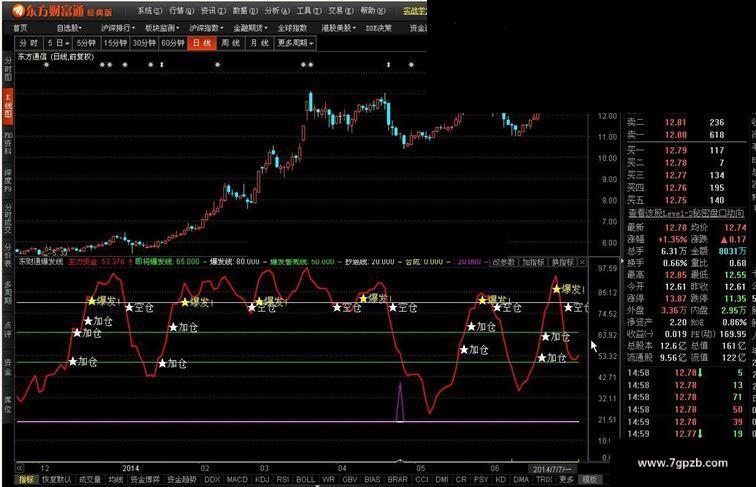Click 恢复默认 in bottom bar

point(56,479)
